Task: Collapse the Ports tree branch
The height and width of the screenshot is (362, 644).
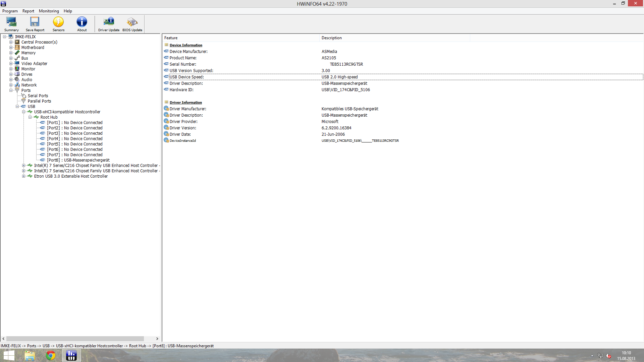Action: point(11,90)
